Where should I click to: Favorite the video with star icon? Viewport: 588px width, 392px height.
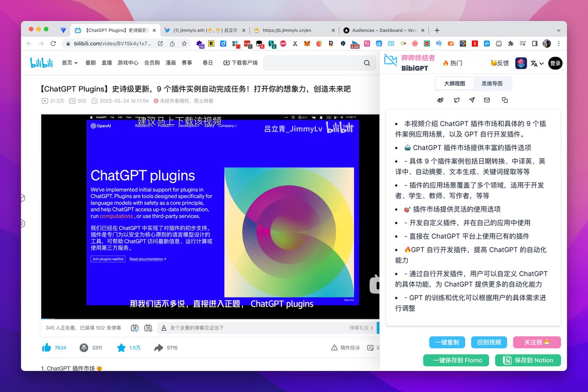122,348
